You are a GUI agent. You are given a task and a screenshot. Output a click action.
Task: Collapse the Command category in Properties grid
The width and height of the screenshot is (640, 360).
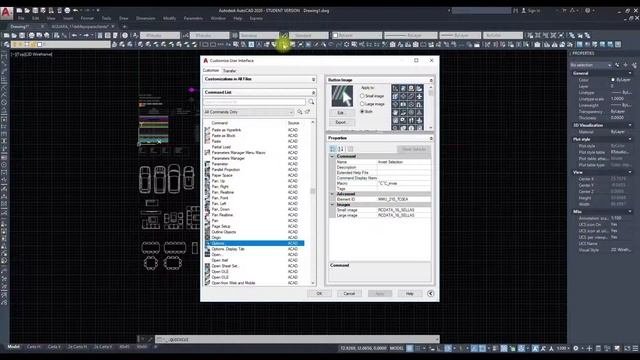click(332, 156)
